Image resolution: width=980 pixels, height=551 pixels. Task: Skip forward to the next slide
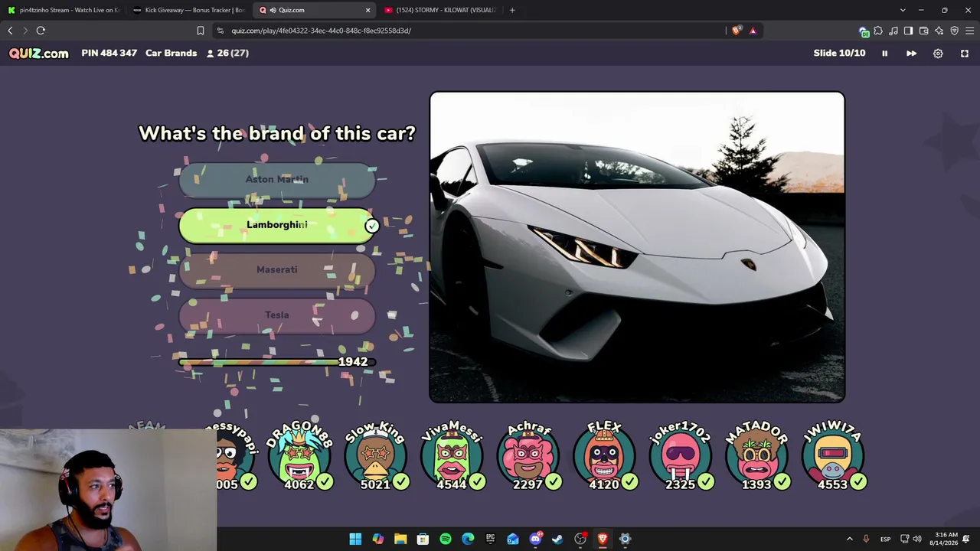911,54
